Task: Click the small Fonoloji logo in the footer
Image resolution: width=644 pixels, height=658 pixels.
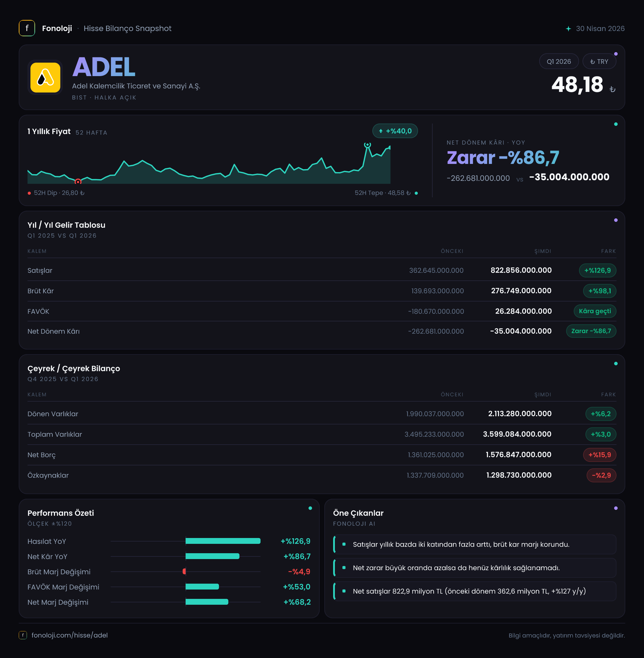Action: 23,635
